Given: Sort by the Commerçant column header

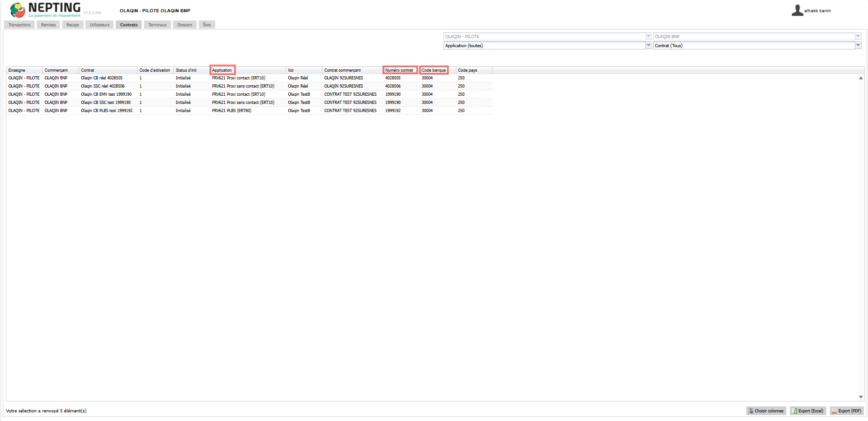Looking at the screenshot, I should coord(61,70).
